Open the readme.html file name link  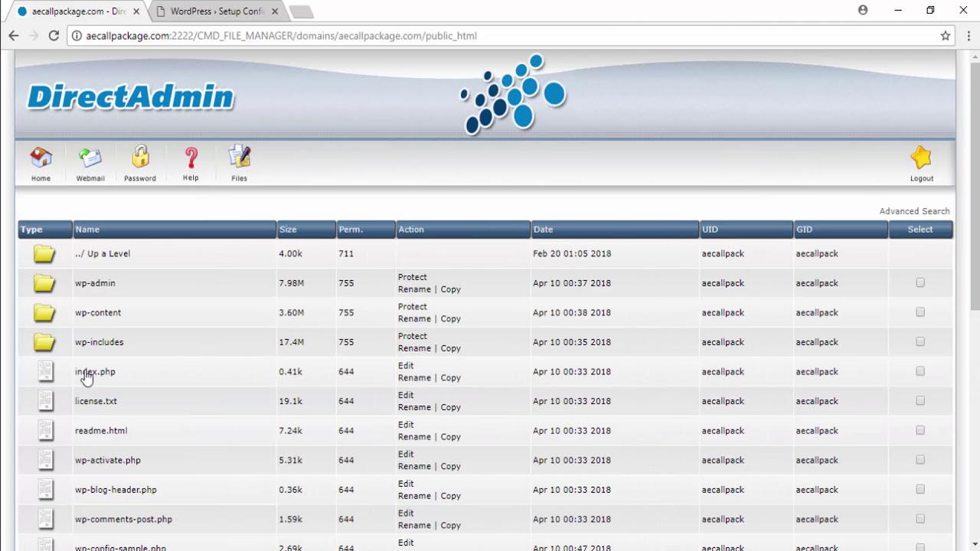pyautogui.click(x=101, y=431)
